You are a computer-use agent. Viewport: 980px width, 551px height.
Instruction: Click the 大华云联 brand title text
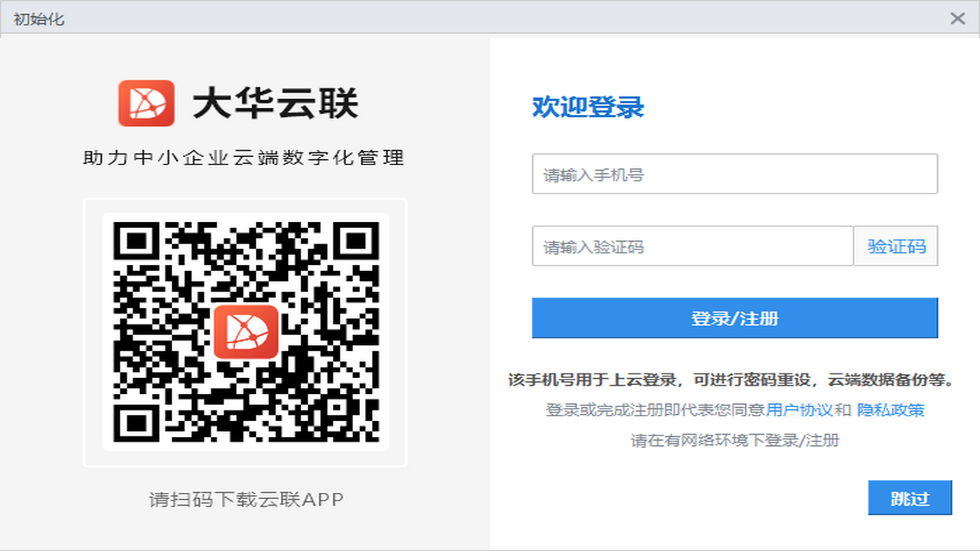(x=279, y=102)
